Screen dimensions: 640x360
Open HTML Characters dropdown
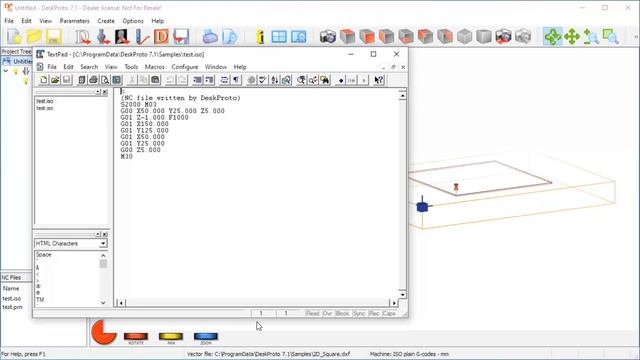click(103, 244)
